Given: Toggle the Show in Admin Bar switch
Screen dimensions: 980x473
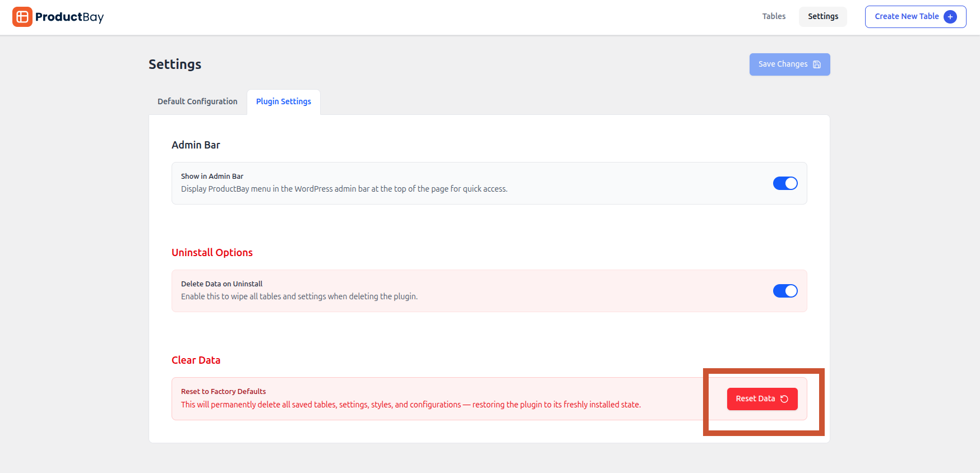Looking at the screenshot, I should click(x=785, y=183).
